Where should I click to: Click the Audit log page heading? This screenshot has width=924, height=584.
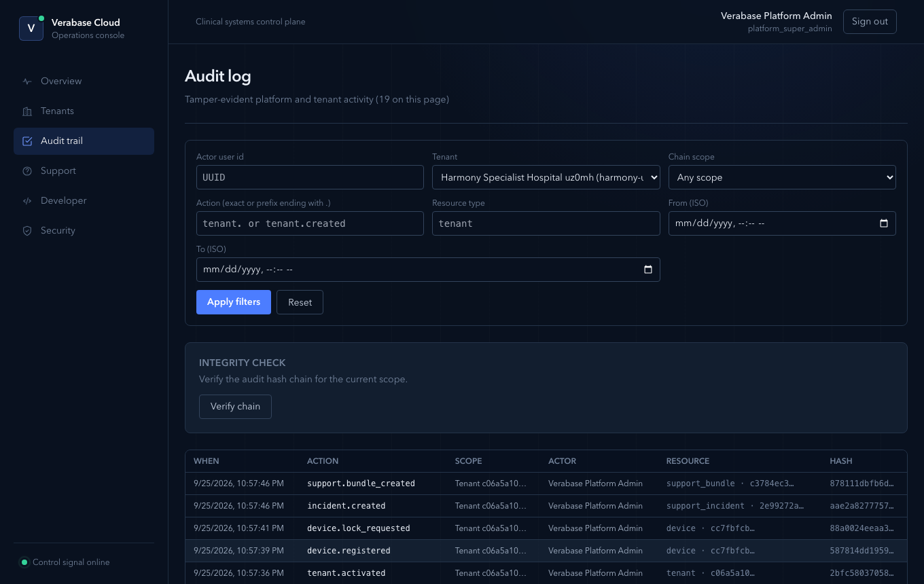pos(218,76)
